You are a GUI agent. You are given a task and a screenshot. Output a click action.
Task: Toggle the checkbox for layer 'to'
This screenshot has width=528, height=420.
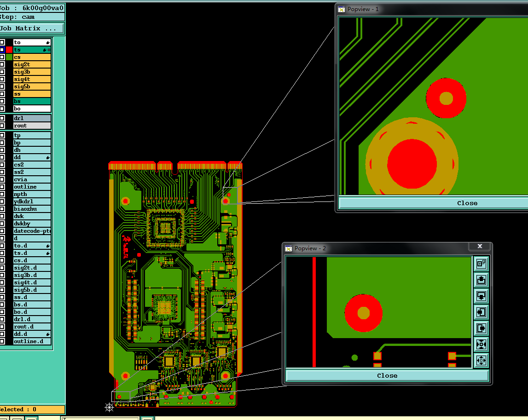pyautogui.click(x=2, y=42)
